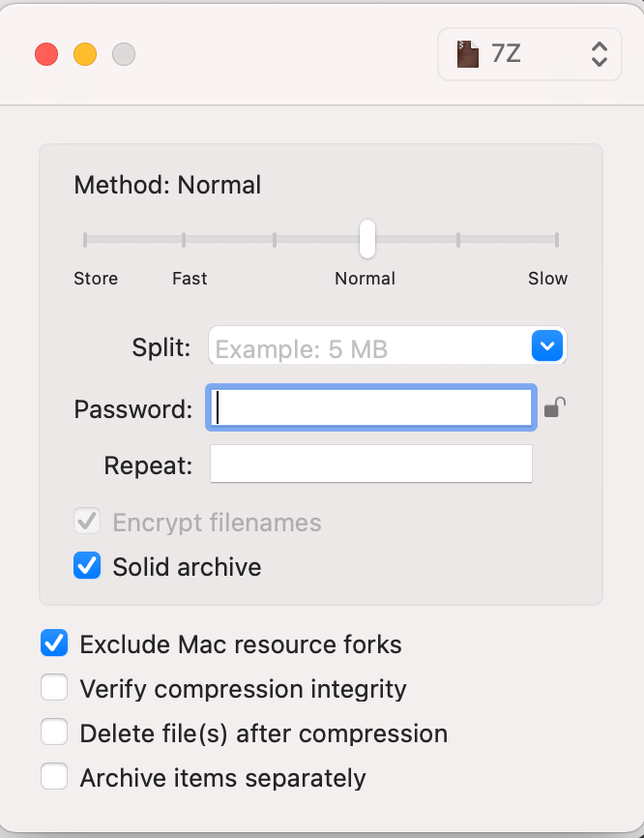Click the Repeat password field
Image resolution: width=644 pixels, height=838 pixels.
point(370,464)
